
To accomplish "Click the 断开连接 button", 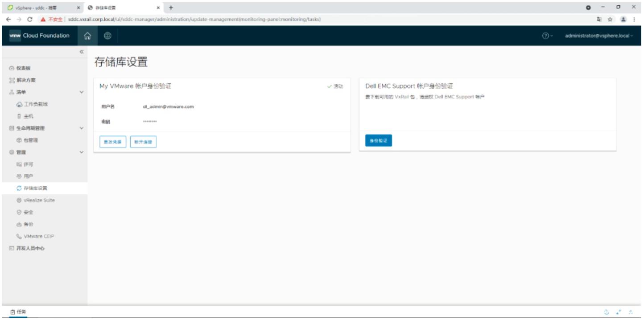I will (x=143, y=142).
